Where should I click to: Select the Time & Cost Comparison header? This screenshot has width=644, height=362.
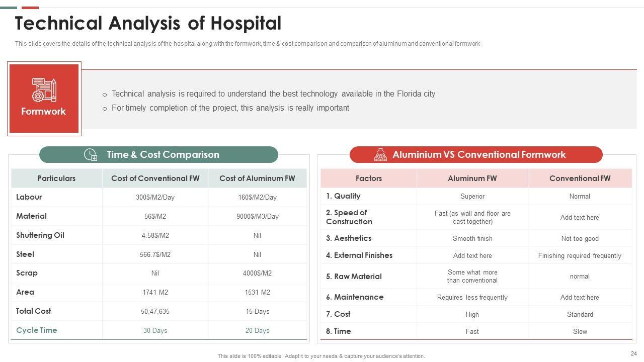coord(163,155)
